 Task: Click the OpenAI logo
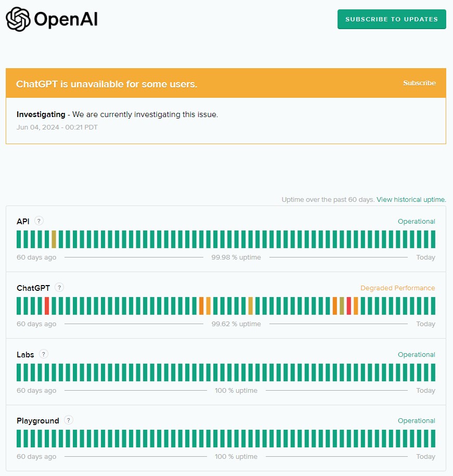pos(51,19)
